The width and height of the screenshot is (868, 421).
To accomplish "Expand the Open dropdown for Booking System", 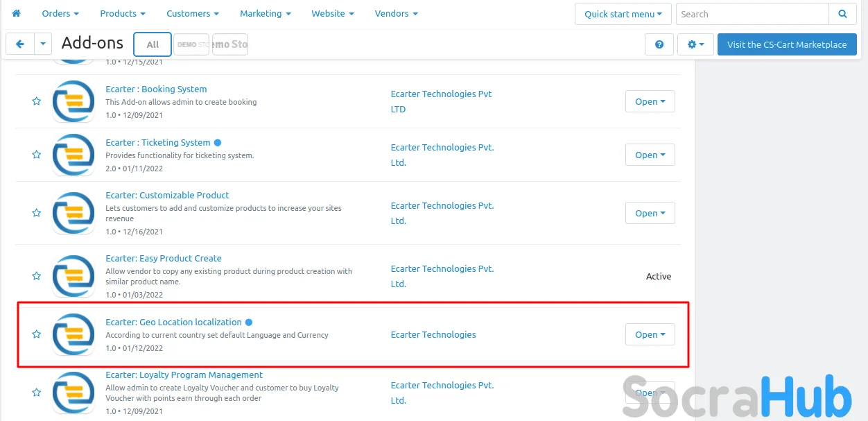I will (650, 101).
